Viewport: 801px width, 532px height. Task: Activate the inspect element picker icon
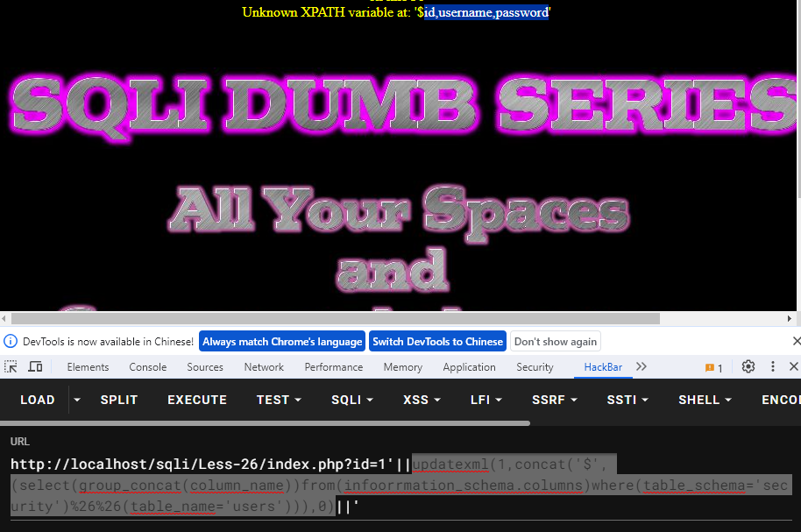(11, 366)
